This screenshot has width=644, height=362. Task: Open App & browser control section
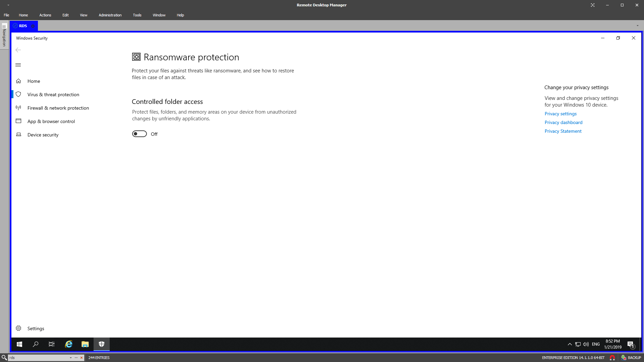click(51, 121)
